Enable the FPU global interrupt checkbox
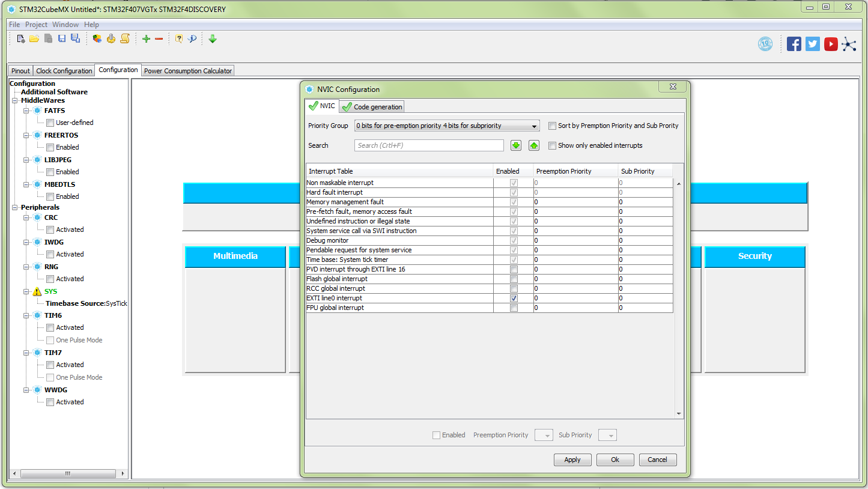 (x=514, y=308)
